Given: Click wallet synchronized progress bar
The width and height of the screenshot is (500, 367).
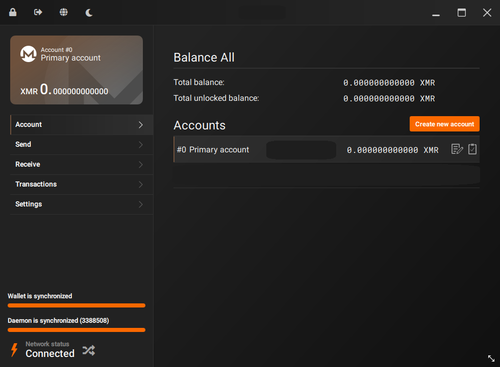Looking at the screenshot, I should [x=76, y=305].
